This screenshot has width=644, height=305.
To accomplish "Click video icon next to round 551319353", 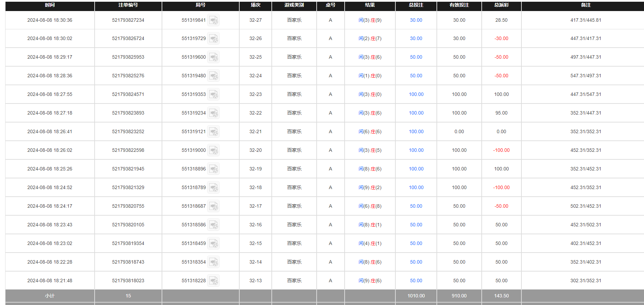I will (214, 95).
